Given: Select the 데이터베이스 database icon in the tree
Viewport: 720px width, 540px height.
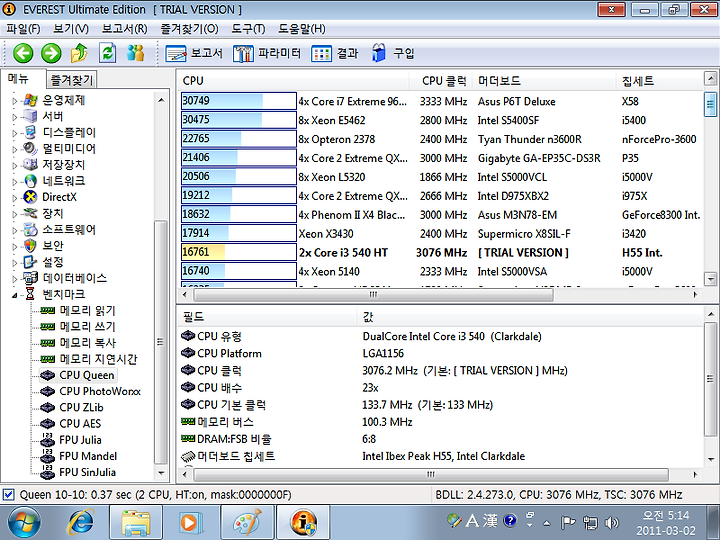Looking at the screenshot, I should [x=30, y=278].
